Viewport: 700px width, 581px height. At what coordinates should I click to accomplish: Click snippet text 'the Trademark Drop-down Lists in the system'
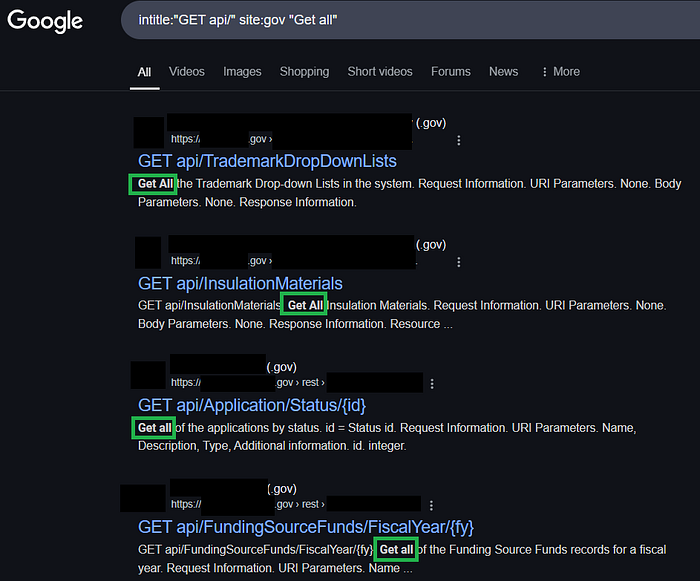(x=295, y=184)
